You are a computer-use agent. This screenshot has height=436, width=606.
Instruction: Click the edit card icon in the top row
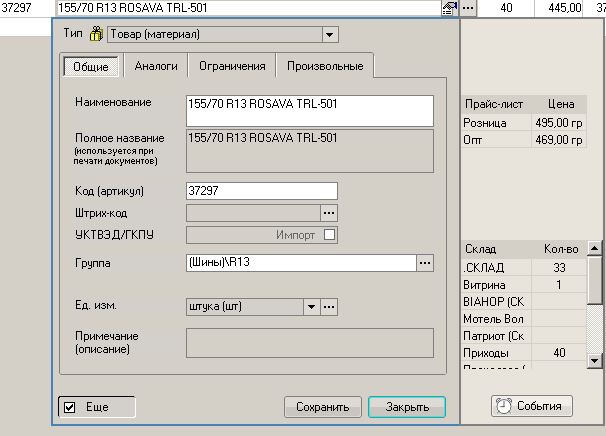click(x=449, y=8)
